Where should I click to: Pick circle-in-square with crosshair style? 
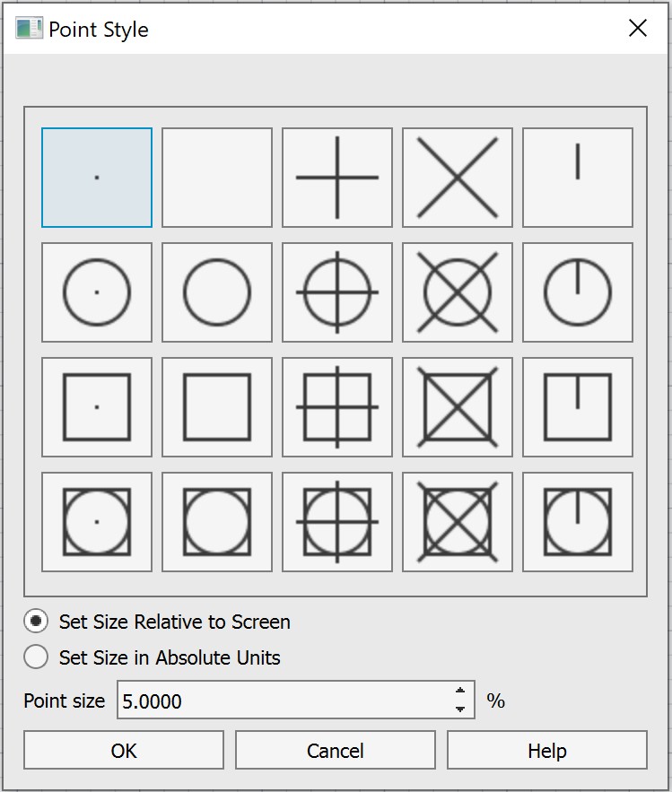click(x=337, y=522)
